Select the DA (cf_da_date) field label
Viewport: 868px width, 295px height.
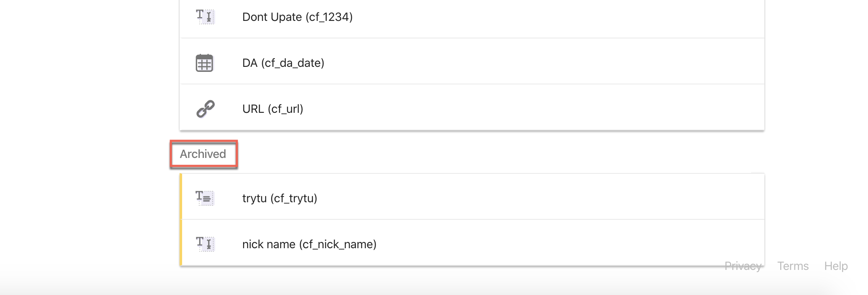click(283, 63)
